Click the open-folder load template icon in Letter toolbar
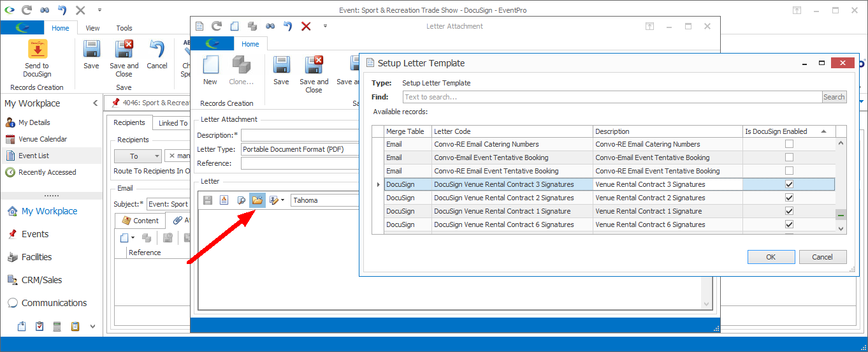The height and width of the screenshot is (352, 868). pos(257,200)
